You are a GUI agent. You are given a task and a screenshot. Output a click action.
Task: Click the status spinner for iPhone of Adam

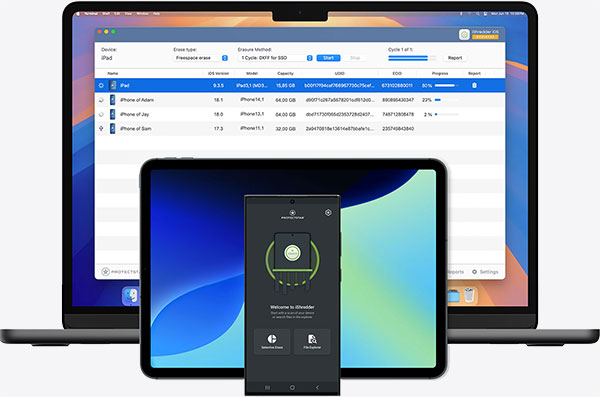pyautogui.click(x=101, y=100)
